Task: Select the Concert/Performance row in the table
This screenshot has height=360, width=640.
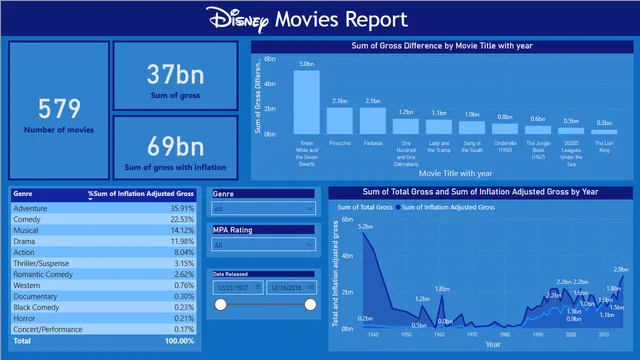Action: pyautogui.click(x=104, y=329)
